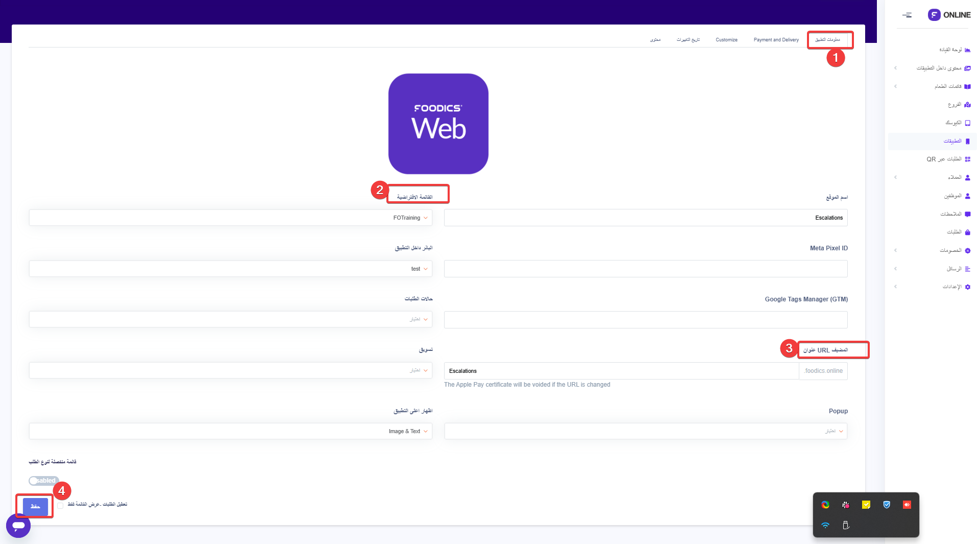Open الخصومات discounts sidebar item

coord(955,250)
